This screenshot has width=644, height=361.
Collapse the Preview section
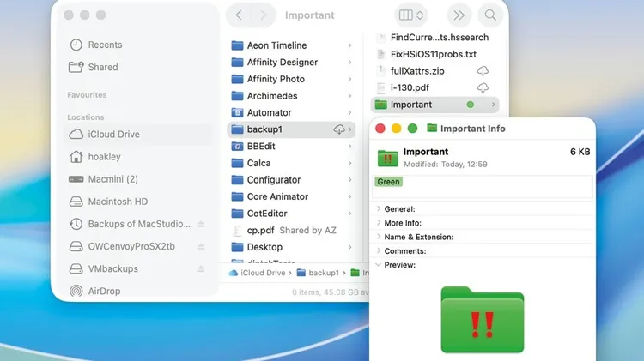coord(379,265)
